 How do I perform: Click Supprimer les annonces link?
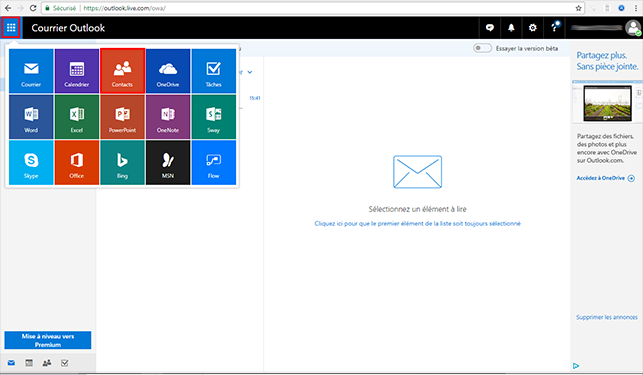[x=607, y=317]
